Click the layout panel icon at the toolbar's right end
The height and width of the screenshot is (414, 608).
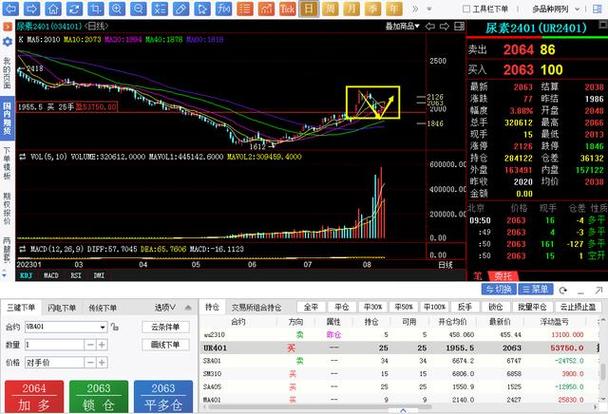pyautogui.click(x=598, y=9)
